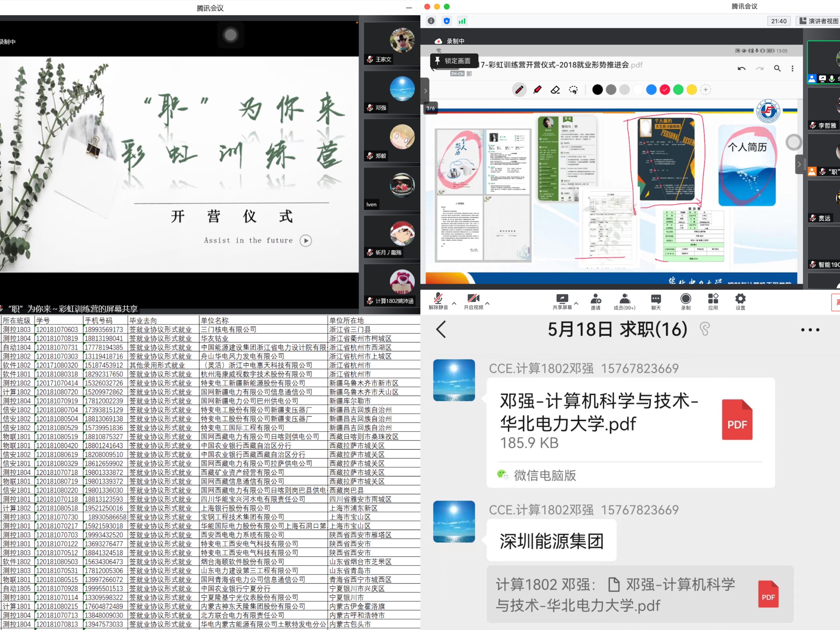Pick the red annotation color swatch
The width and height of the screenshot is (840, 630).
pos(665,90)
